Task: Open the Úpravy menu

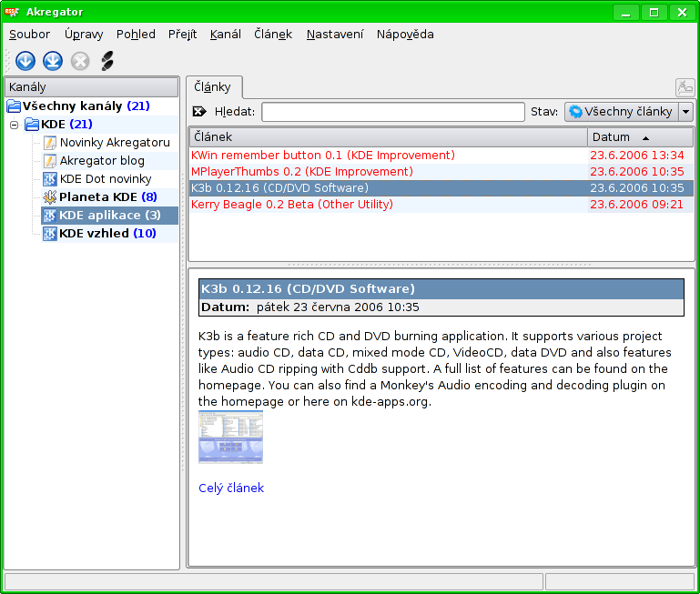Action: [x=84, y=35]
